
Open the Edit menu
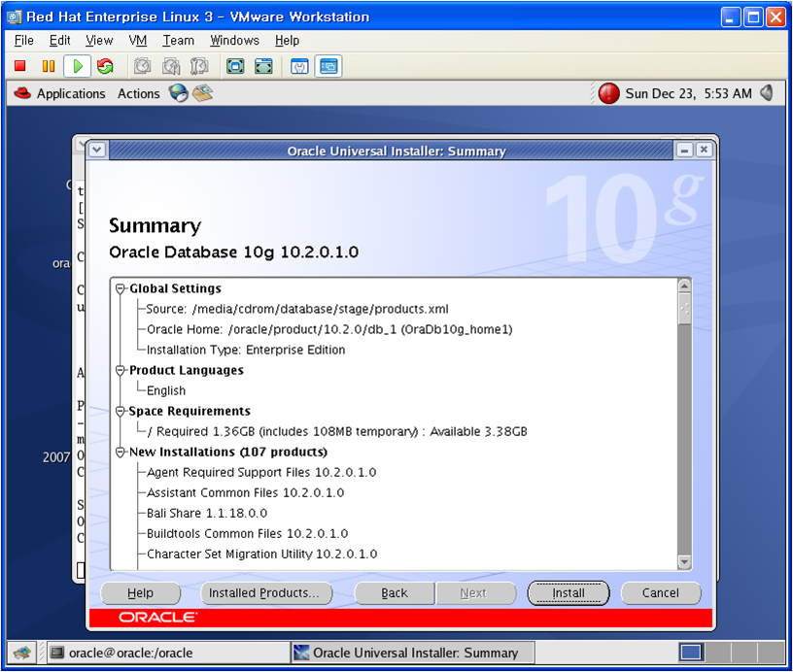point(59,41)
